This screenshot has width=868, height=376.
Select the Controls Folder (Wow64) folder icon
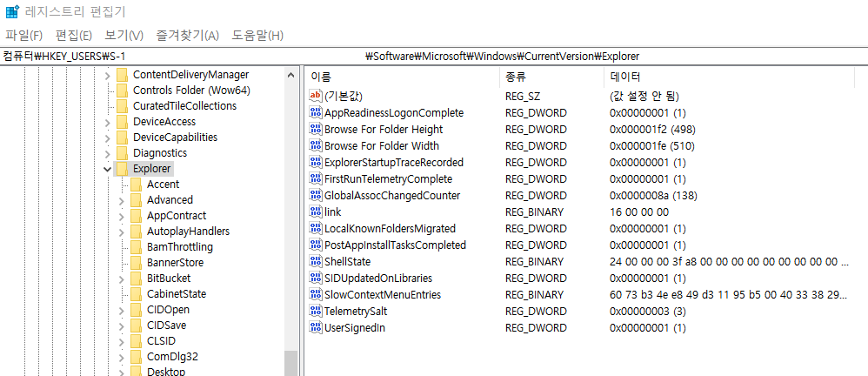(122, 91)
